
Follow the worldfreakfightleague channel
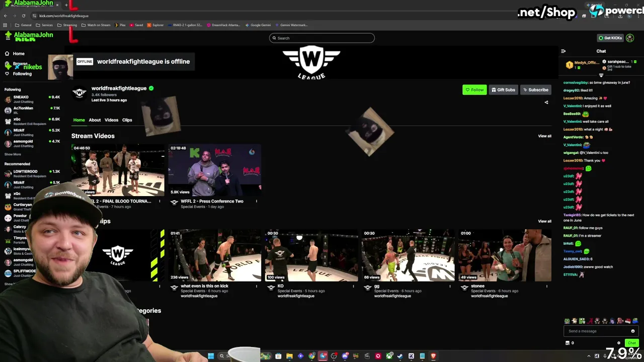point(474,90)
